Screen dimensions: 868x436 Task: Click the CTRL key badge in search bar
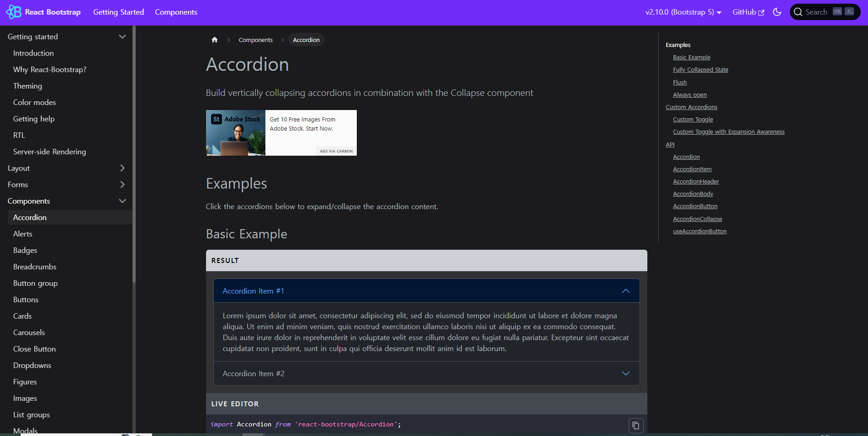837,12
